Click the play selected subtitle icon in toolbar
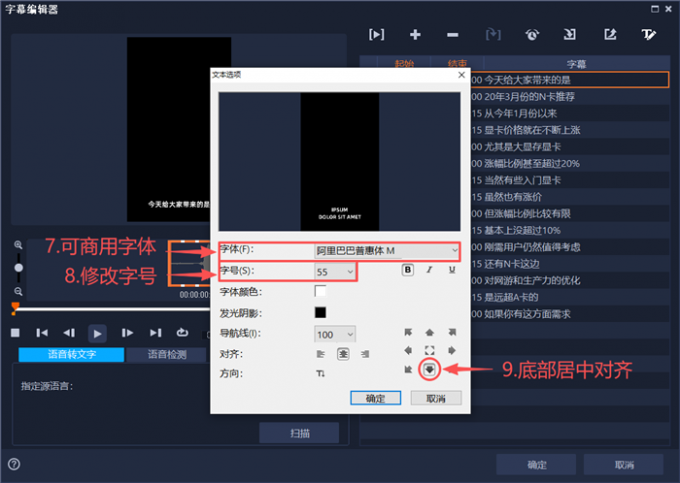Image resolution: width=680 pixels, height=483 pixels. tap(376, 34)
